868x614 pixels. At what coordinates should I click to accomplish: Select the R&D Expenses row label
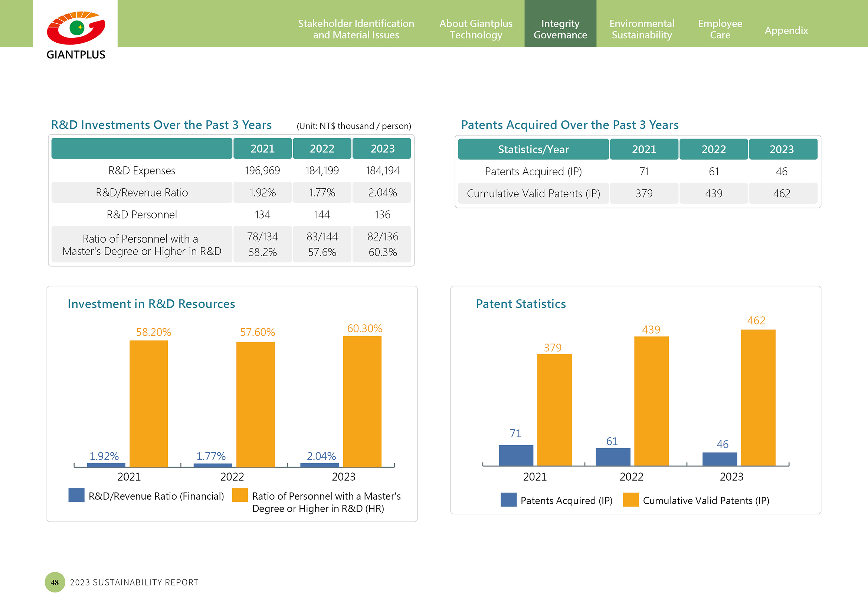coord(142,170)
